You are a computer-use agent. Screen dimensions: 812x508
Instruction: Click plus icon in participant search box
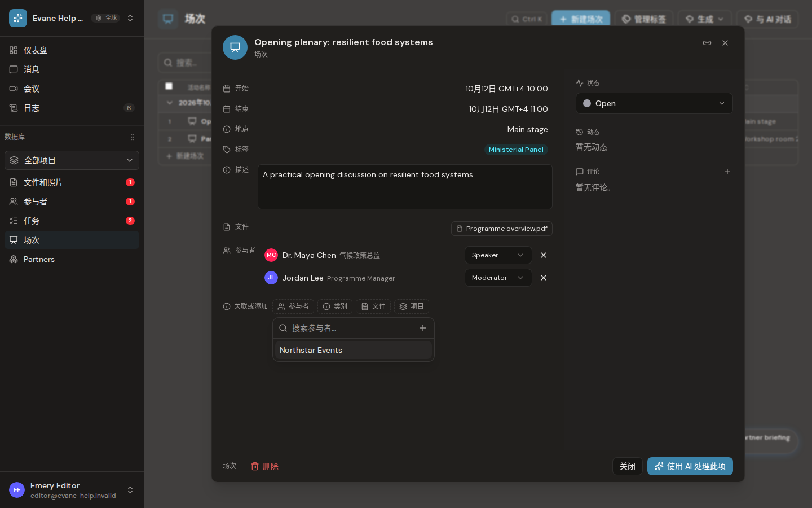(423, 328)
